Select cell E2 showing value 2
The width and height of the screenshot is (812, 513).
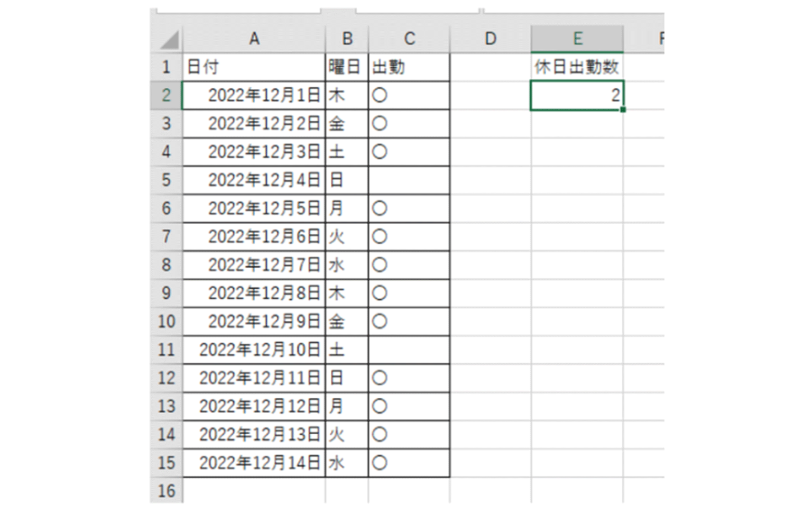click(577, 96)
